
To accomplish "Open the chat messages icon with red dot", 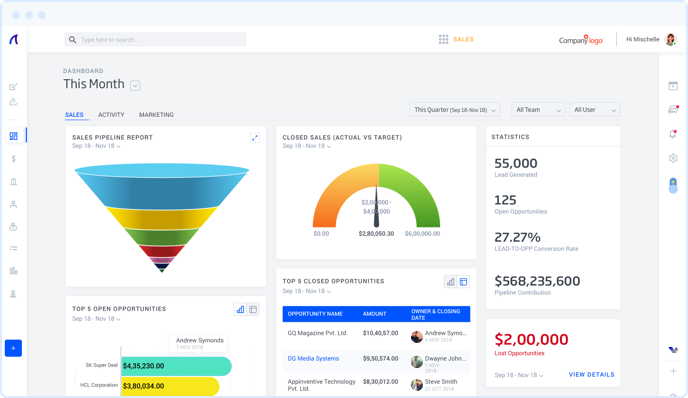I will [x=673, y=109].
